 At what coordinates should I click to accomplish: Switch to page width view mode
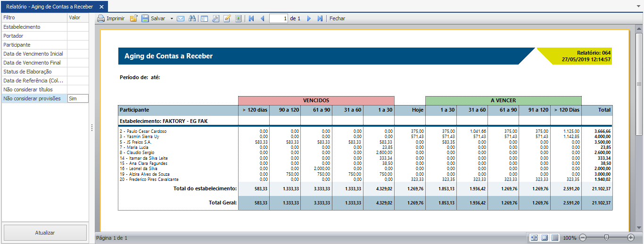coord(533,238)
